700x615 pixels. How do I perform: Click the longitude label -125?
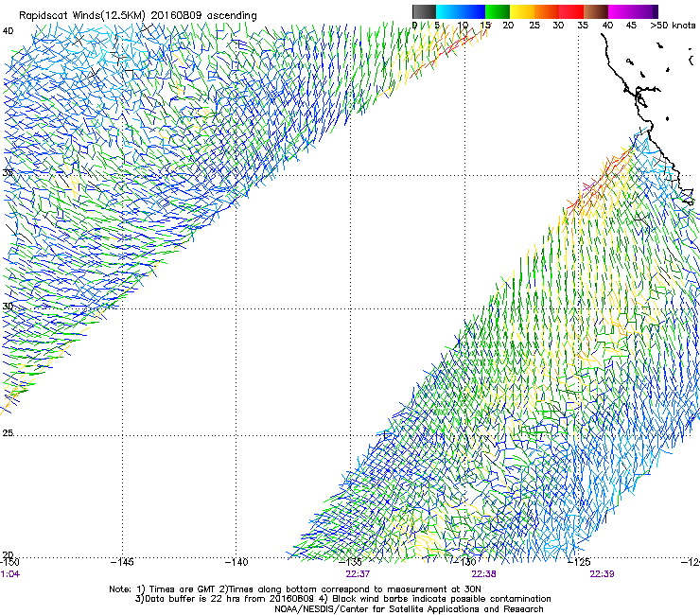pyautogui.click(x=579, y=562)
